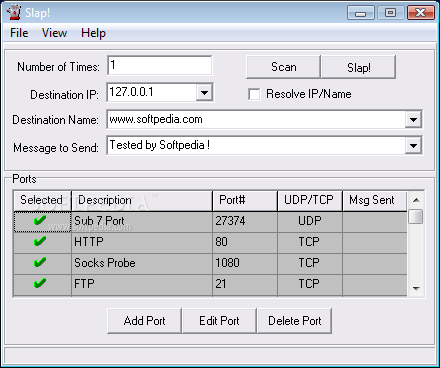Click the Msg Sent column header
This screenshot has height=368, width=440.
click(375, 201)
